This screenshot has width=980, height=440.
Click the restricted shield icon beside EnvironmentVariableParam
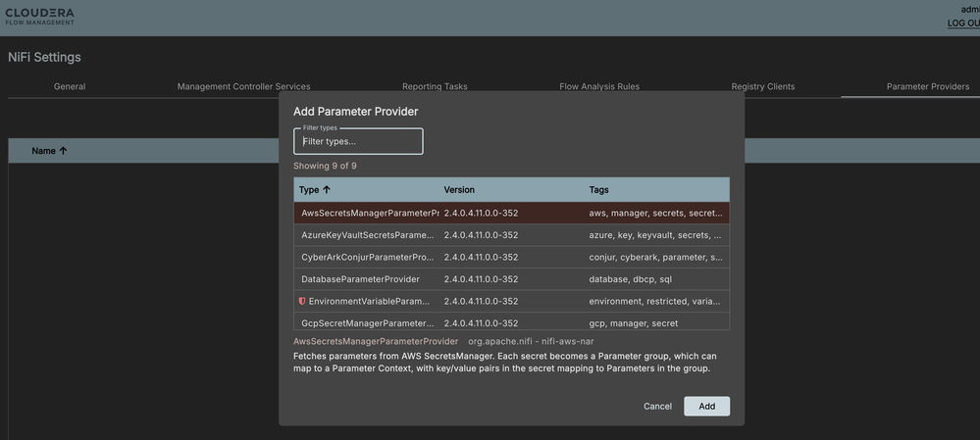[302, 301]
